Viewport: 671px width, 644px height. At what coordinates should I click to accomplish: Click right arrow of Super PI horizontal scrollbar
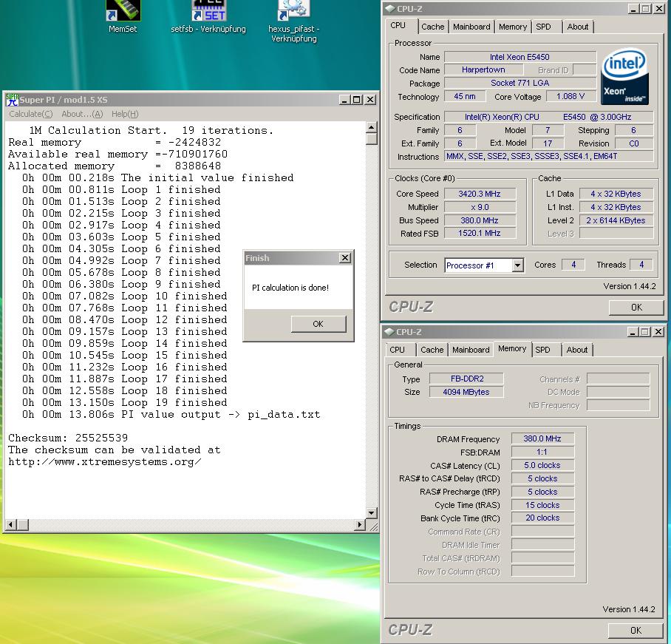pos(360,524)
